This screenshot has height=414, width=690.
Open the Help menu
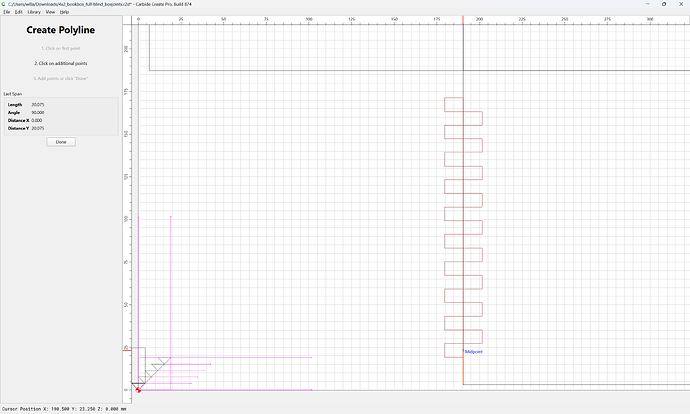tap(64, 12)
